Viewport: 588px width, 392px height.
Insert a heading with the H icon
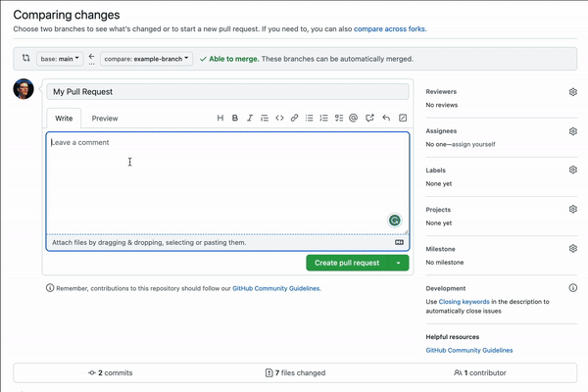tap(220, 119)
